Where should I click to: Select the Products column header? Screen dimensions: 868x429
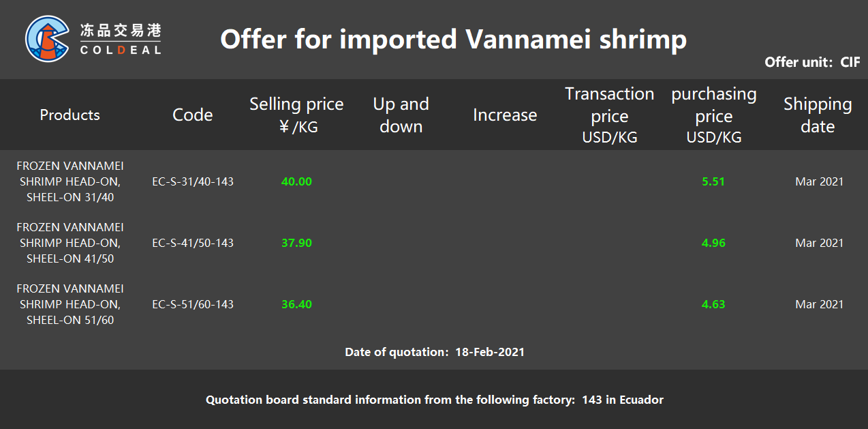[69, 115]
